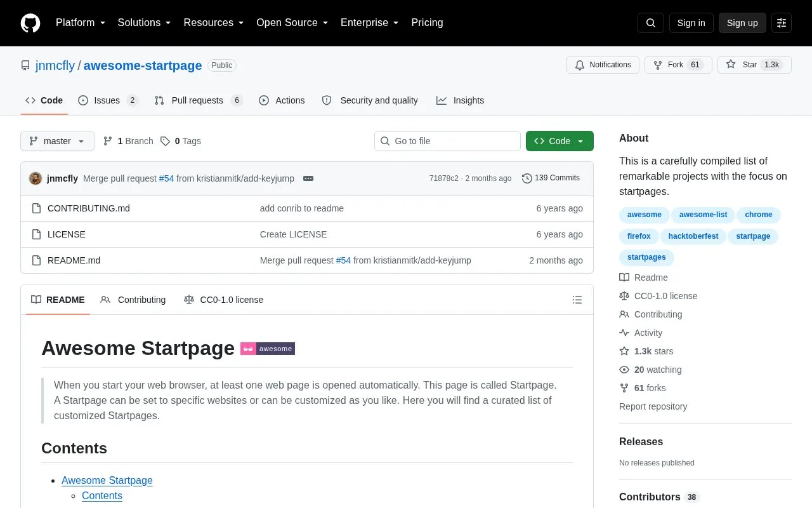Open the CONTRIBUTING.md file
The image size is (812, 508).
(89, 208)
